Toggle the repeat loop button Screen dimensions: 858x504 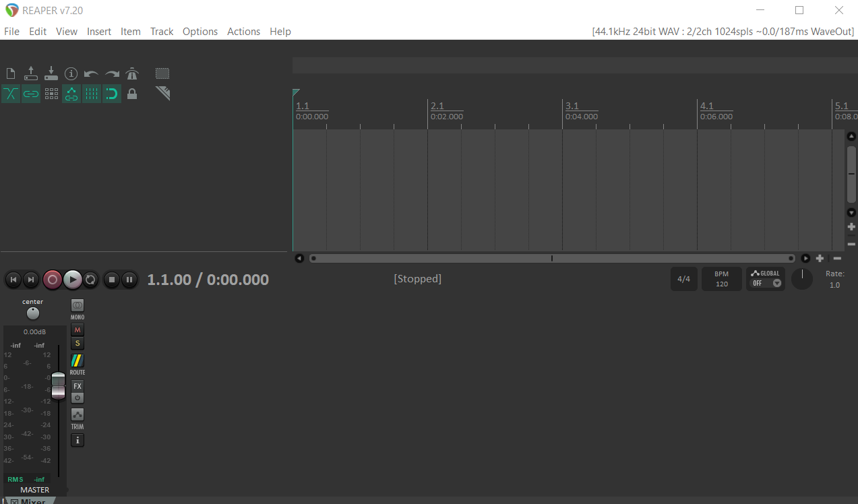90,279
